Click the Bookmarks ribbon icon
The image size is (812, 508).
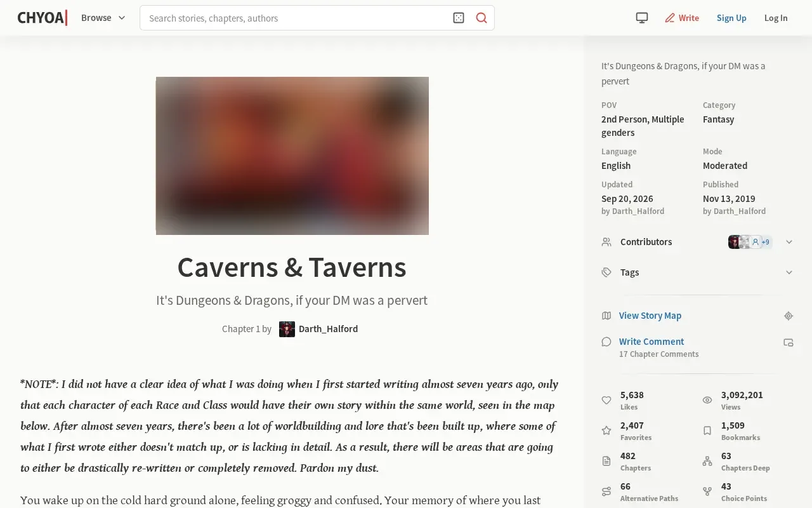point(707,431)
